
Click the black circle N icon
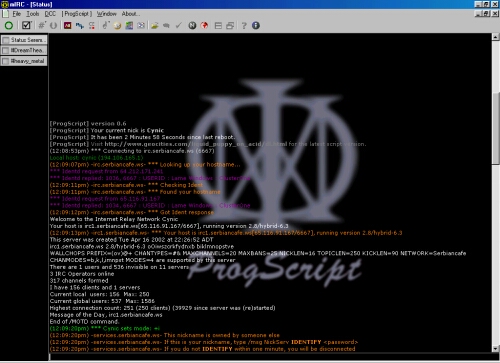tap(192, 25)
